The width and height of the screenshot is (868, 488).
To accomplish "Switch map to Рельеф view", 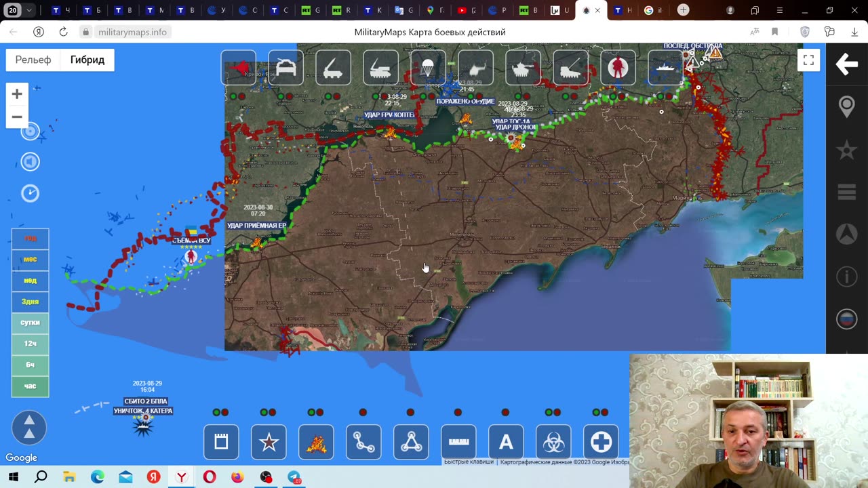I will tap(33, 60).
